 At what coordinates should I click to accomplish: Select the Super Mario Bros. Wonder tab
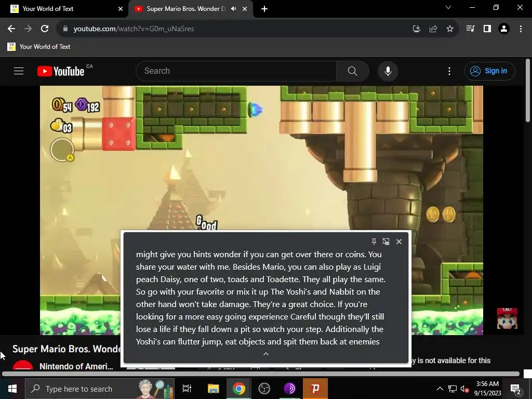tap(185, 9)
